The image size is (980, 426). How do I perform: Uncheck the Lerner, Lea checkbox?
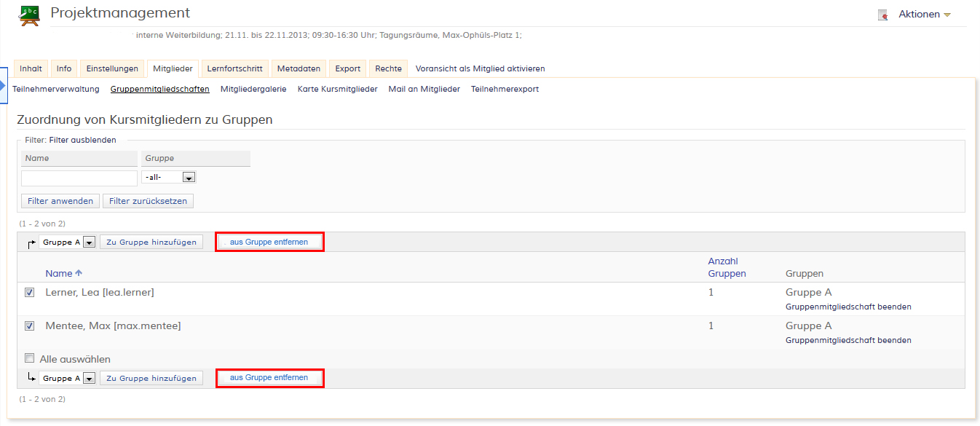tap(30, 293)
